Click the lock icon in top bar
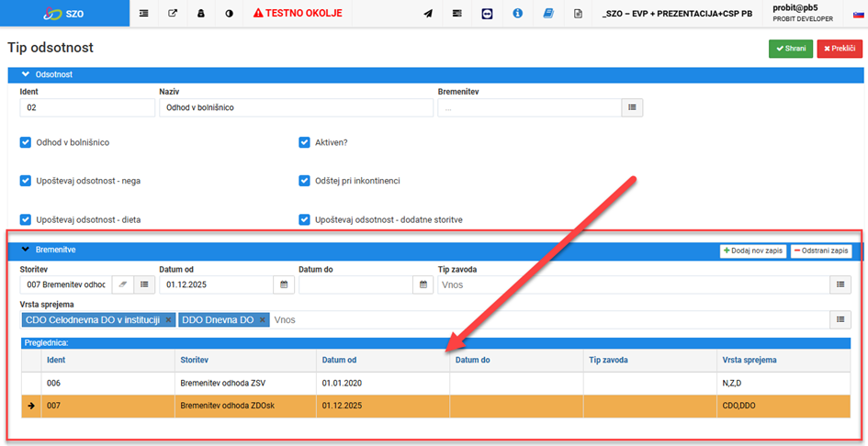 [x=201, y=13]
